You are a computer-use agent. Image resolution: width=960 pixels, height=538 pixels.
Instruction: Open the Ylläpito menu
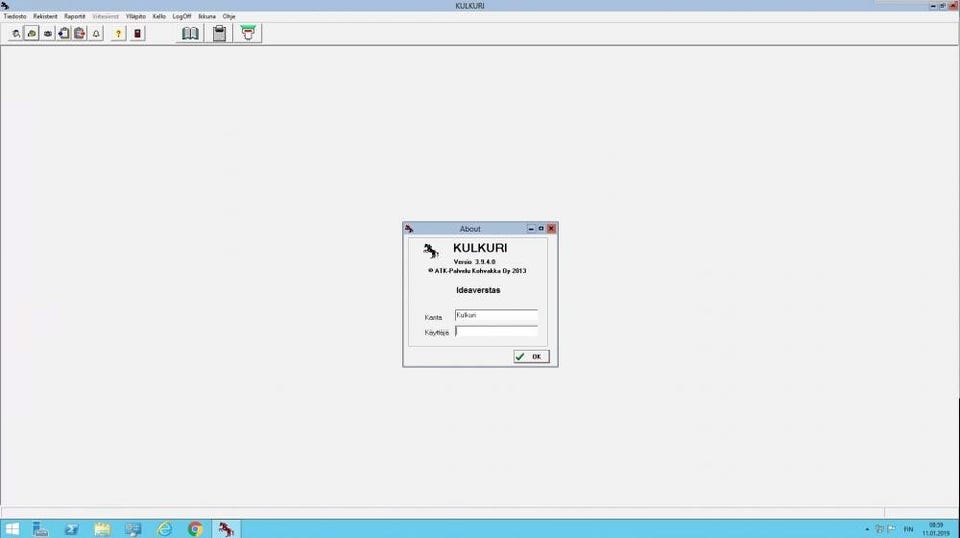click(135, 17)
